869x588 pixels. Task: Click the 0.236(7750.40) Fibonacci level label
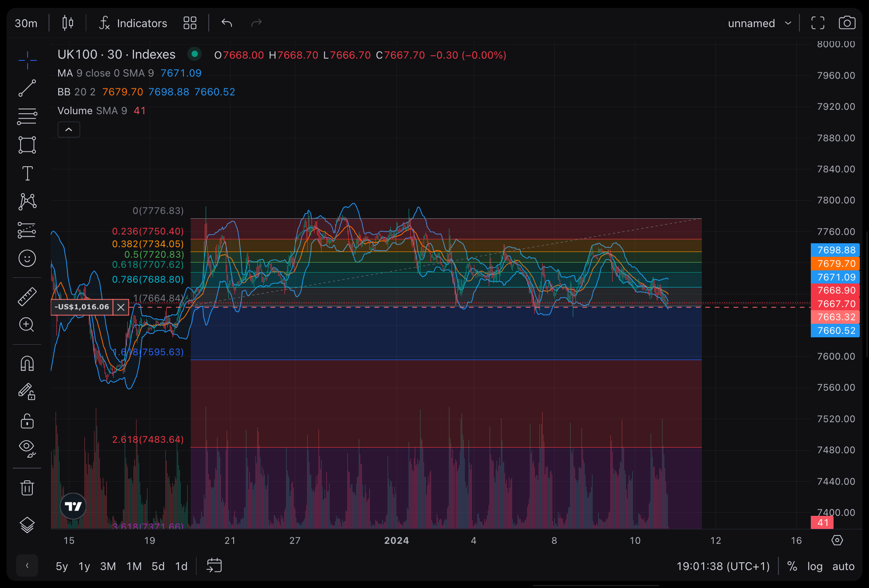[x=148, y=231]
